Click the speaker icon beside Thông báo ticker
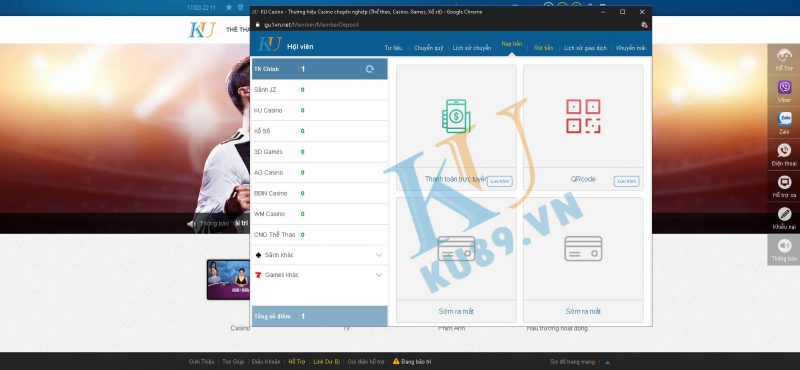 pos(191,224)
